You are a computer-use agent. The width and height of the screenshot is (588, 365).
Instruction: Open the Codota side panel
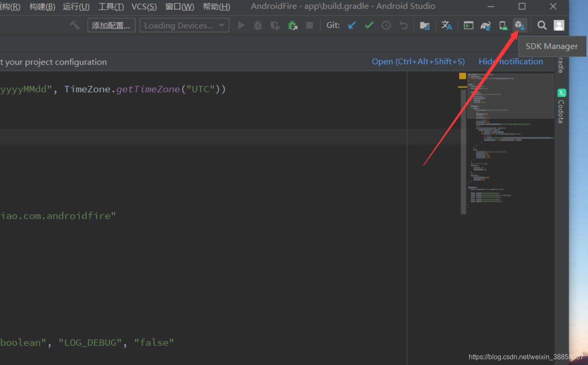561,106
